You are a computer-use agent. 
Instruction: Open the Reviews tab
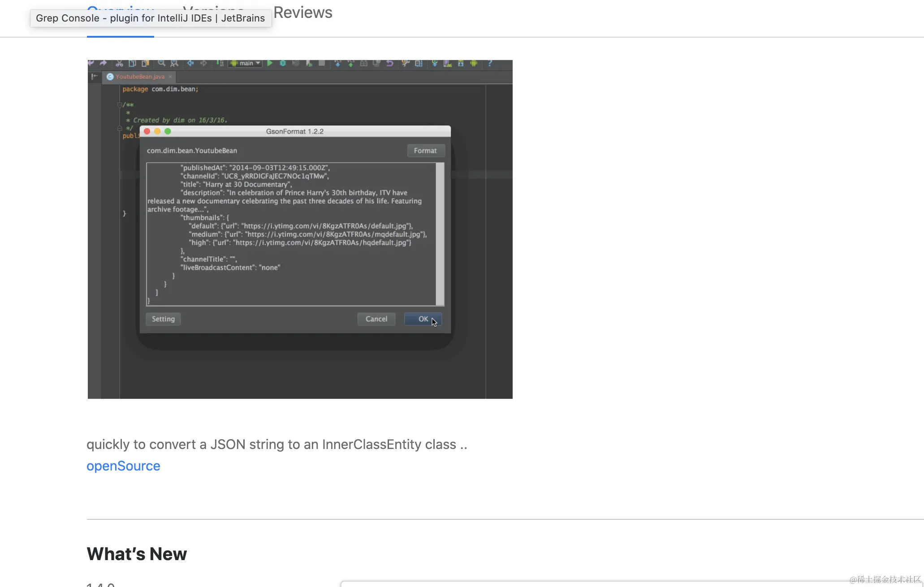(x=303, y=13)
